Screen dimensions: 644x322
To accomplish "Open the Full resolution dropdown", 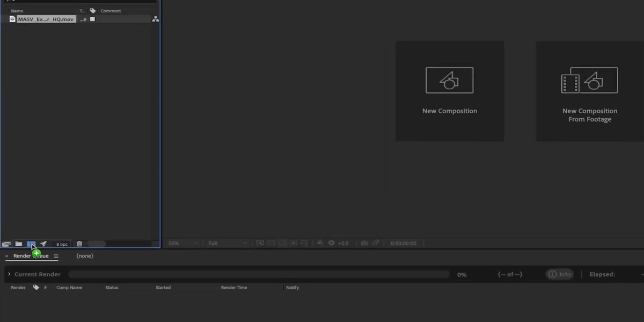I will click(x=228, y=243).
